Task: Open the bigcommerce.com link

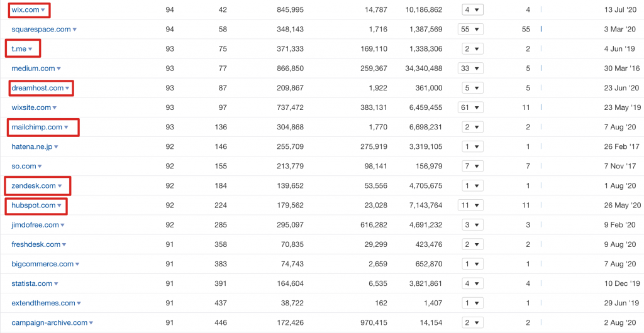Action: [x=42, y=264]
